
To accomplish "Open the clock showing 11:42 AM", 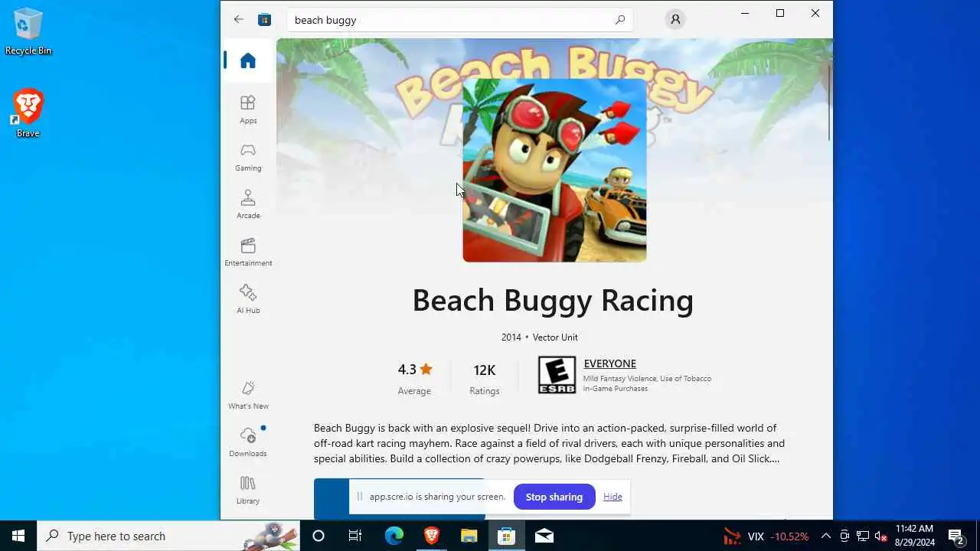I will (915, 536).
